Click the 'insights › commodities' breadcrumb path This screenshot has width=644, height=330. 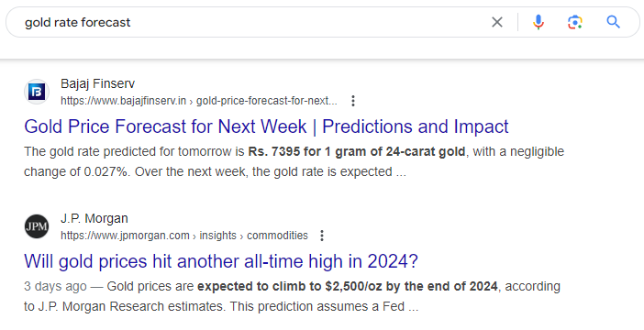[253, 236]
